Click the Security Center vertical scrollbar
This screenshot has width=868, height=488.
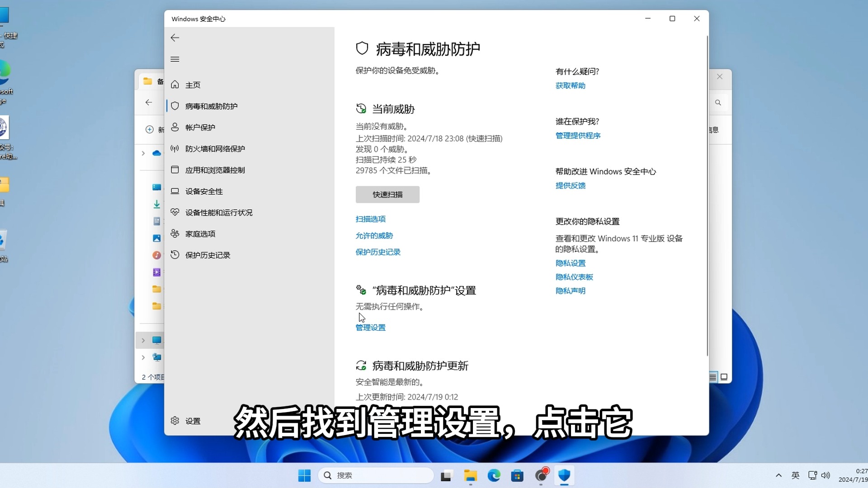(707, 196)
